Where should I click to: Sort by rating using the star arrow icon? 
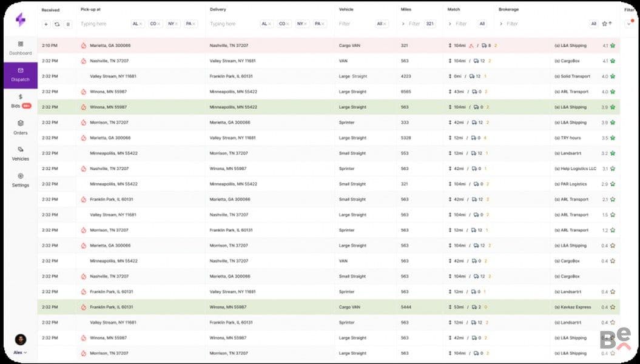tap(607, 24)
